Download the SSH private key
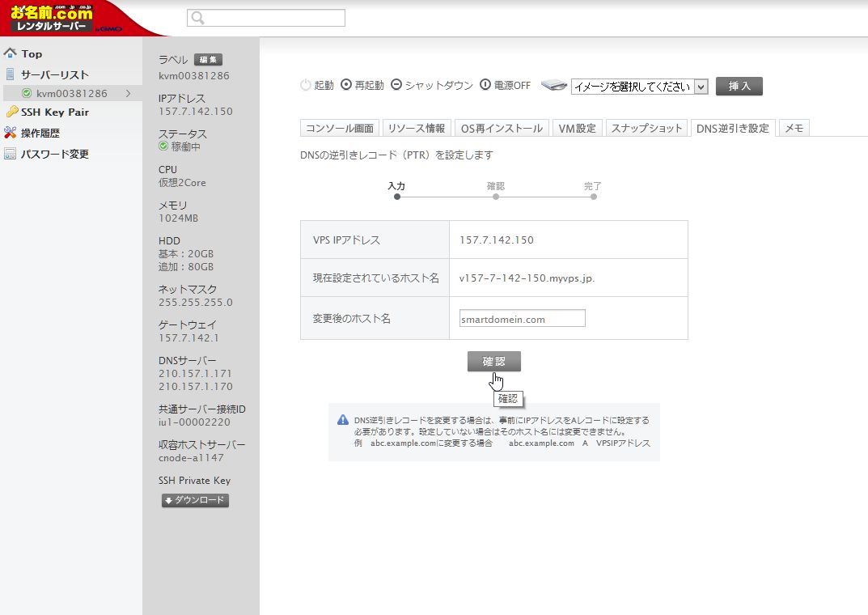The width and height of the screenshot is (868, 615). (195, 500)
